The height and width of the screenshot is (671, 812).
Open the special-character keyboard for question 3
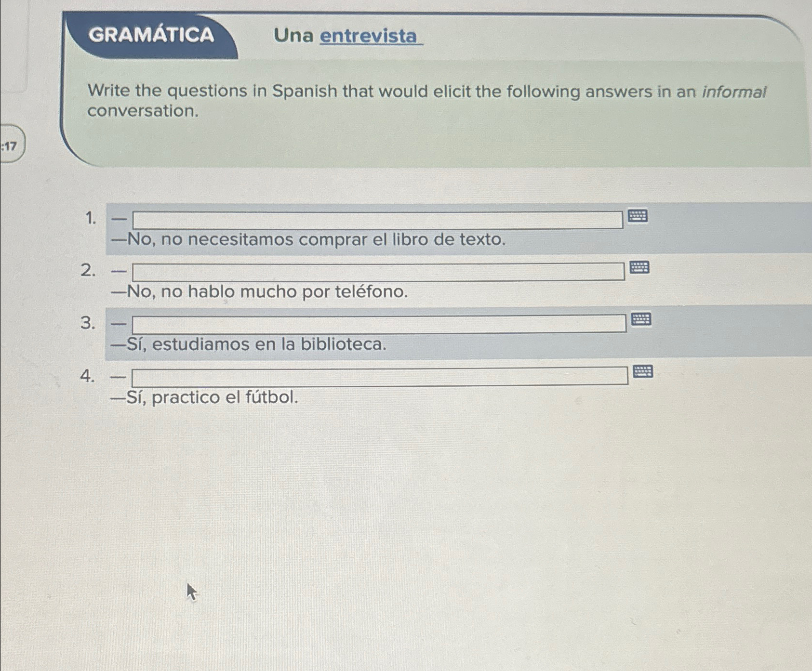coord(643,319)
